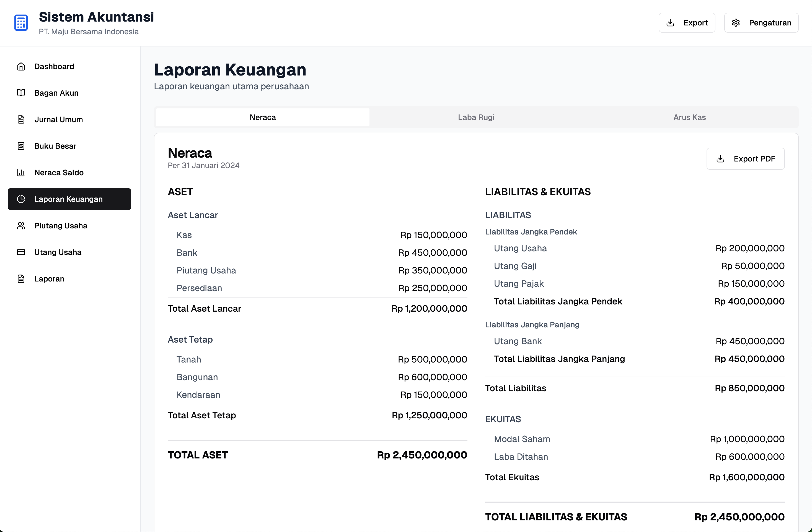Open Pengaturan settings button
Image resolution: width=812 pixels, height=532 pixels.
761,23
